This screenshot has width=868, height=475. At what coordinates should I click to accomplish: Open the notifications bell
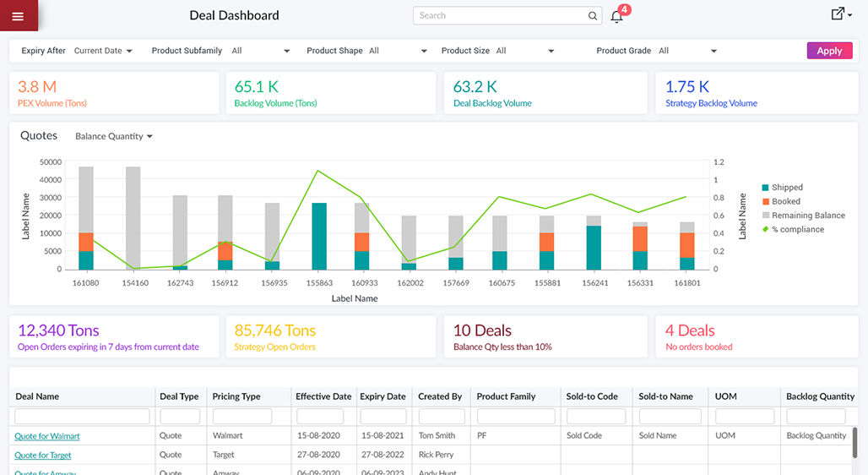(x=617, y=16)
